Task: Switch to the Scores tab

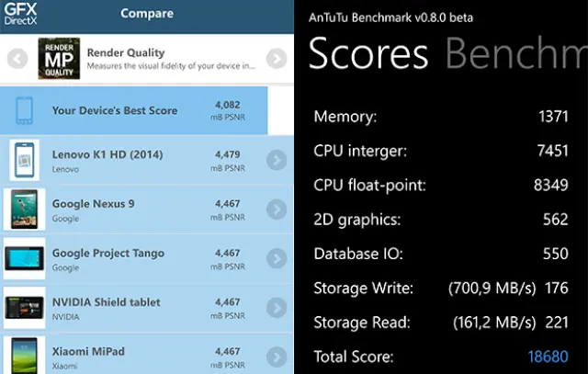Action: pyautogui.click(x=367, y=55)
